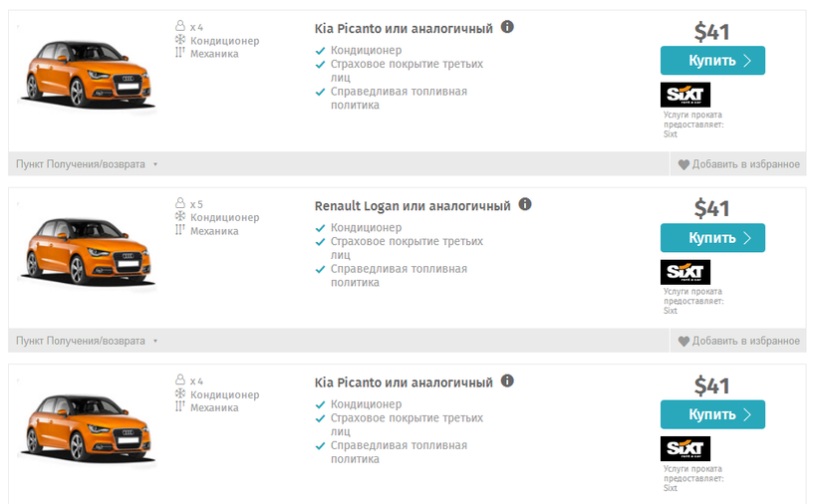Click Добавить в избранное for Renault Logan

pyautogui.click(x=745, y=342)
